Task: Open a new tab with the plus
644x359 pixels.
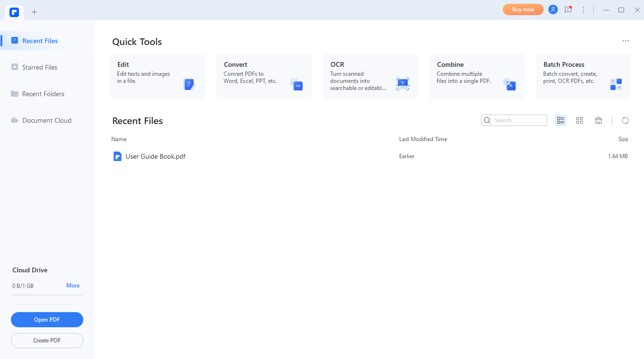Action: 34,12
